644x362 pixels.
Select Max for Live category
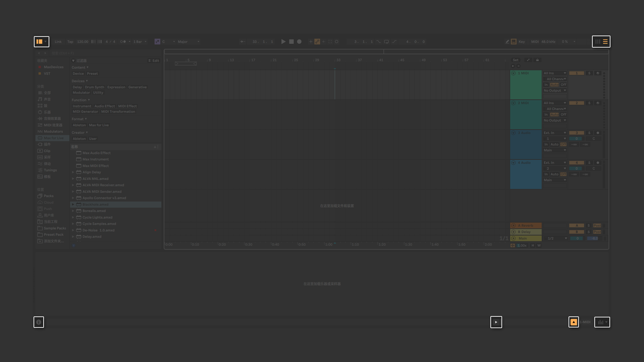coord(53,138)
